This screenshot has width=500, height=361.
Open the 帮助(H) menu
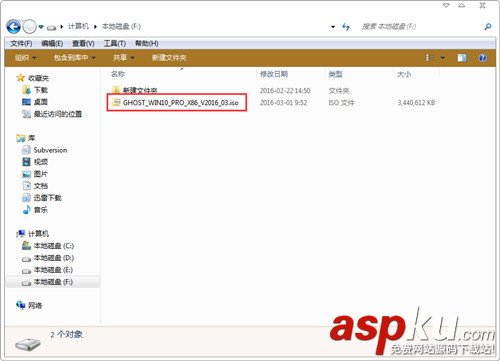(147, 43)
